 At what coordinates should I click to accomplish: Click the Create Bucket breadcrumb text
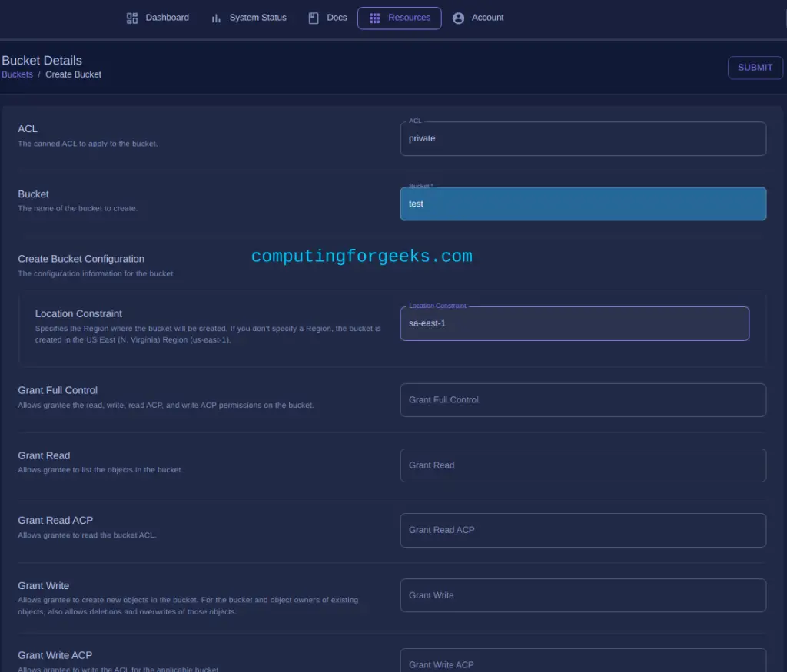[73, 74]
